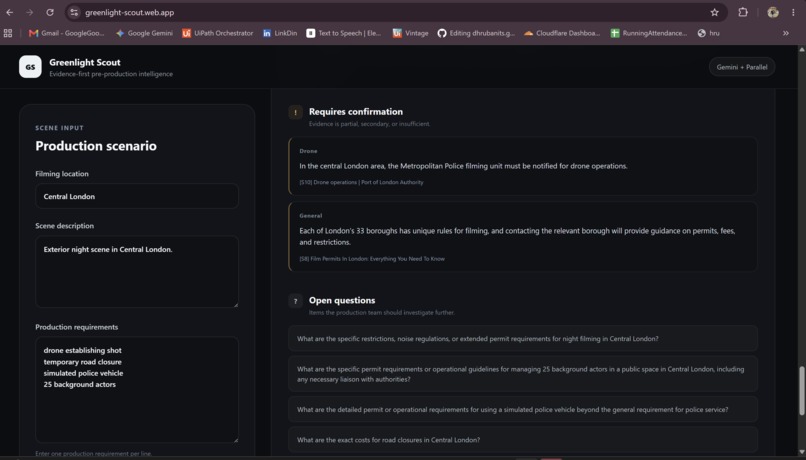This screenshot has width=806, height=460.
Task: Bookmark this page with the star icon
Action: pyautogui.click(x=715, y=12)
